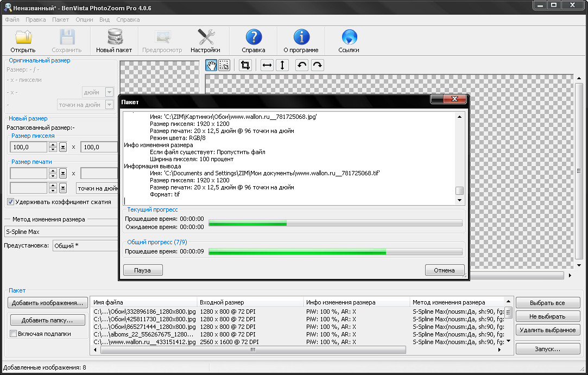
Task: Select the 425811730_1280x800.jpg row
Action: pyautogui.click(x=298, y=319)
